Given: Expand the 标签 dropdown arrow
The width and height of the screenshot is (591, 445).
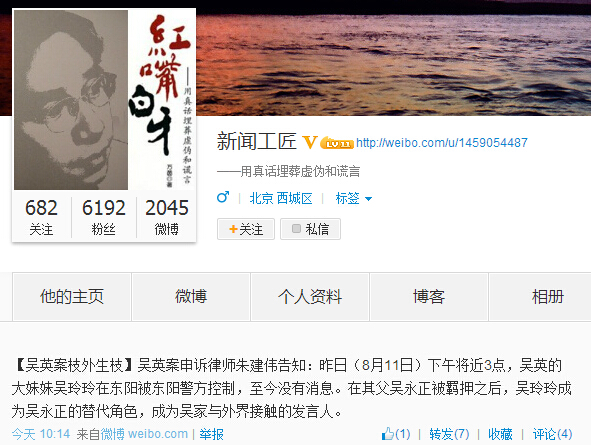Looking at the screenshot, I should (369, 199).
